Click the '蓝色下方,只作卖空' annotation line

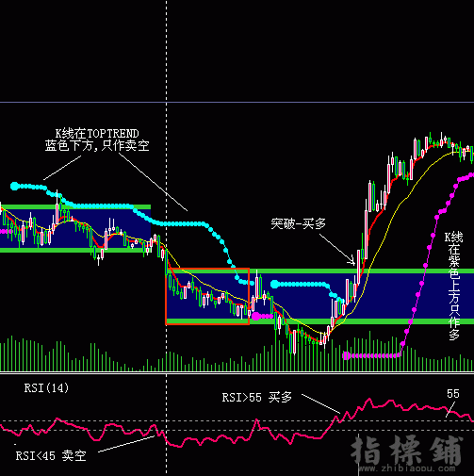coord(97,145)
